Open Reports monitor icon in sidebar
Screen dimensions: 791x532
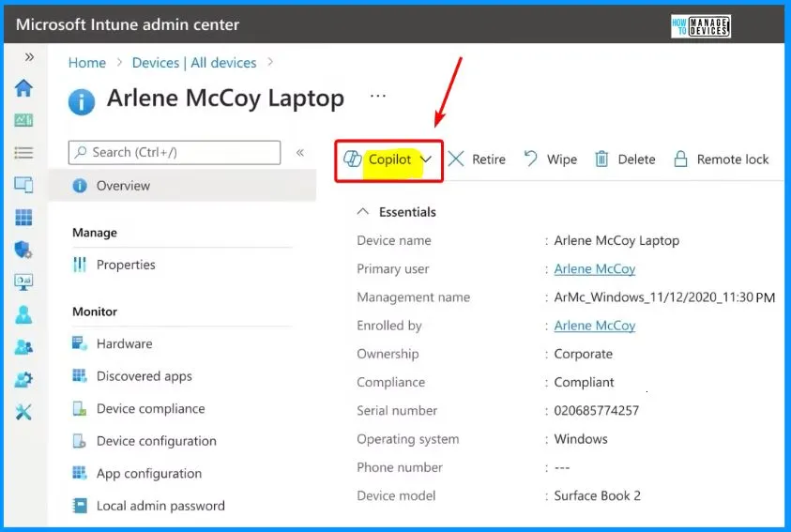point(23,281)
